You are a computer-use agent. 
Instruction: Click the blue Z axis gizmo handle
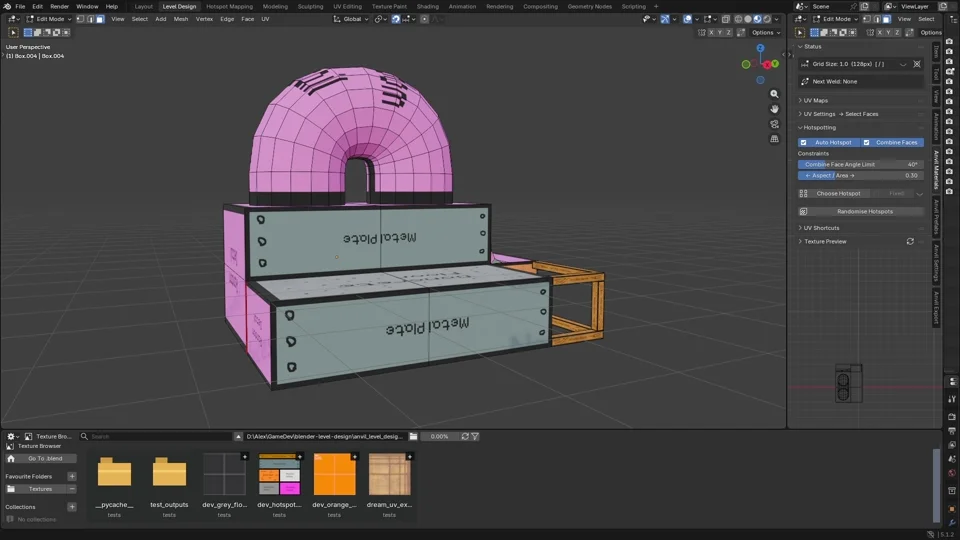[760, 48]
